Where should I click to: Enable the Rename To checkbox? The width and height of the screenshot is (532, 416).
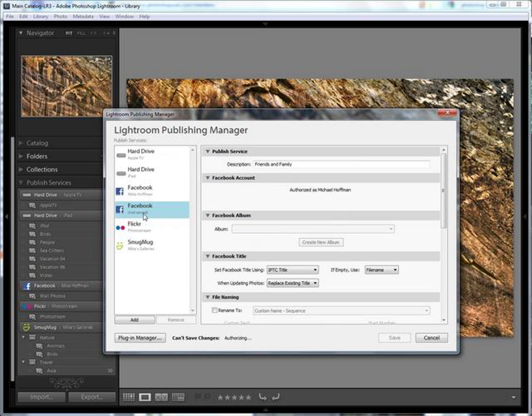click(x=214, y=310)
